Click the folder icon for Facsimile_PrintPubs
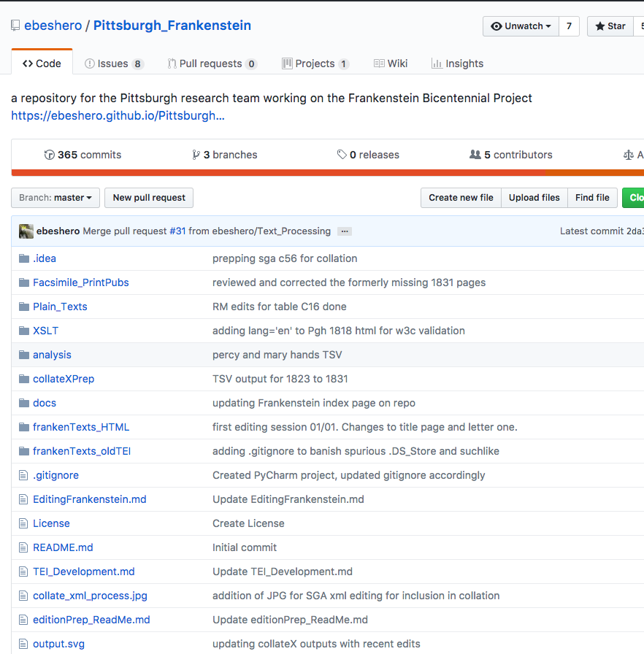This screenshot has height=654, width=644. click(x=24, y=282)
